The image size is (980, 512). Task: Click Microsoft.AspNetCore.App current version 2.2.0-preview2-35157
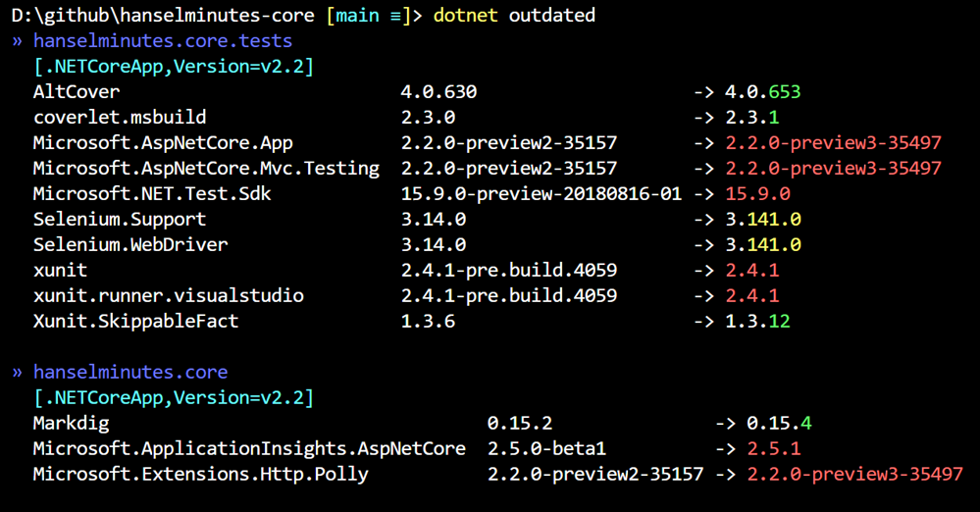509,142
